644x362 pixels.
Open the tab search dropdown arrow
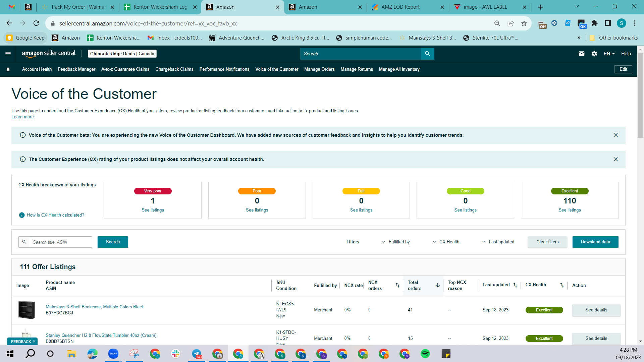(577, 6)
